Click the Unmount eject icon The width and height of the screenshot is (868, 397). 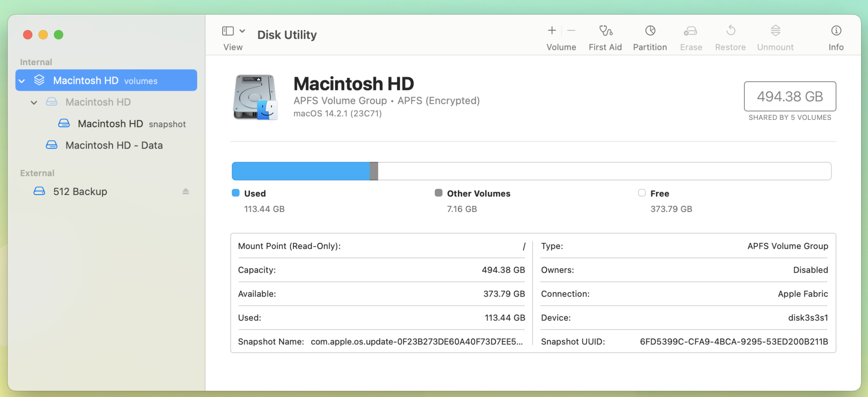click(776, 30)
